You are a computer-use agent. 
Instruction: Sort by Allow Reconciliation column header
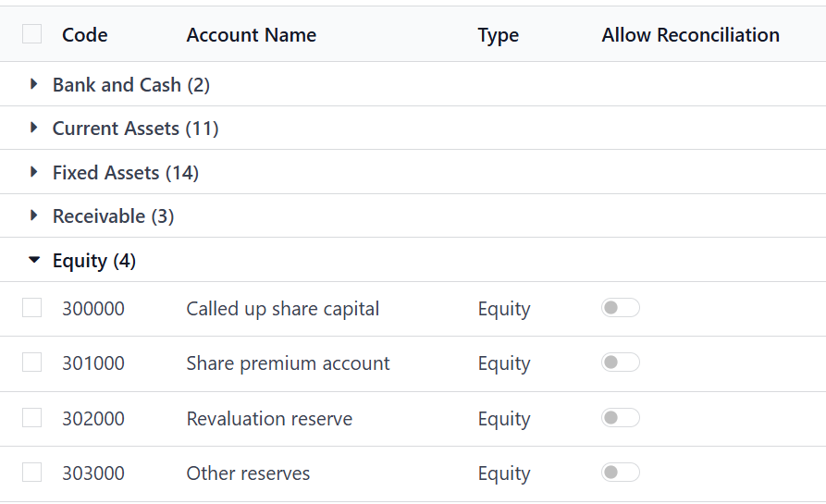tap(691, 35)
